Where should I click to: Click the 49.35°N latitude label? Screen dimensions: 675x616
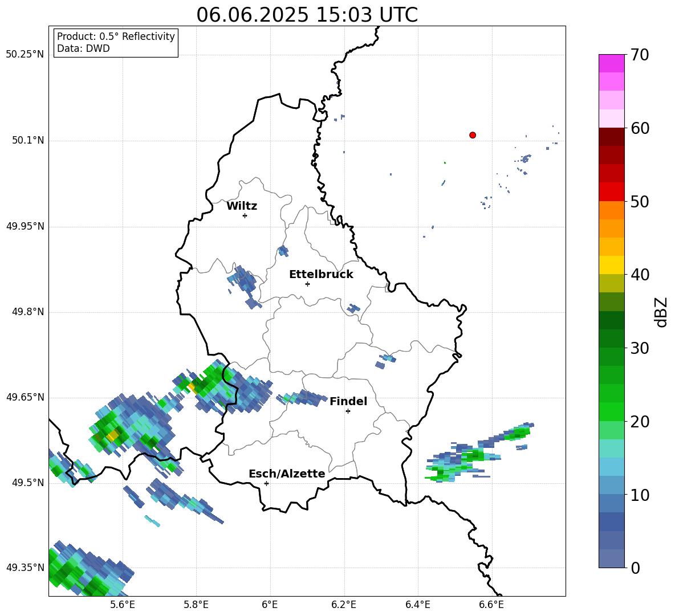pyautogui.click(x=25, y=568)
